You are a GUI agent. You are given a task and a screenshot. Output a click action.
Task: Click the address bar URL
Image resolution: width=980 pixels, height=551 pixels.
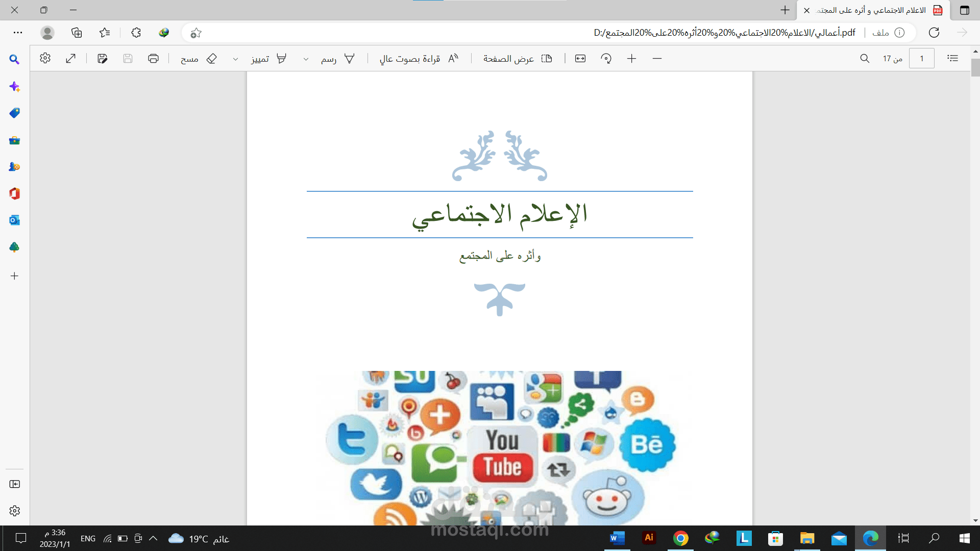[724, 33]
